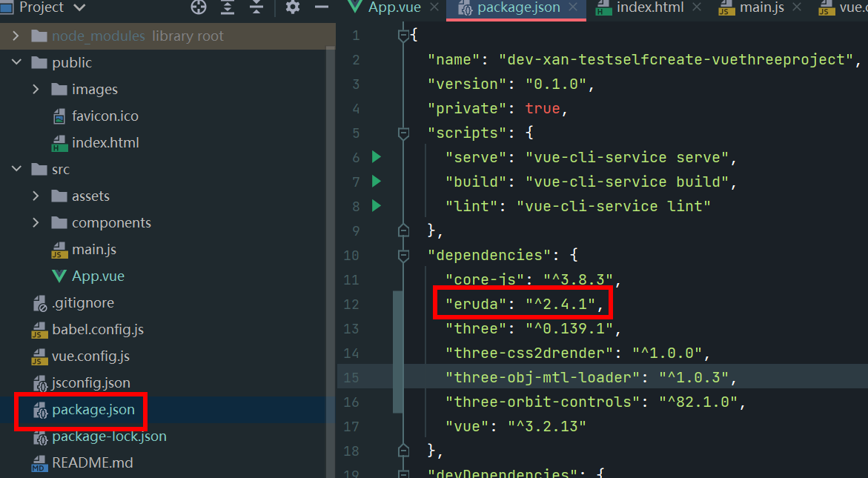
Task: Switch to the index.html editor tab
Action: (650, 7)
